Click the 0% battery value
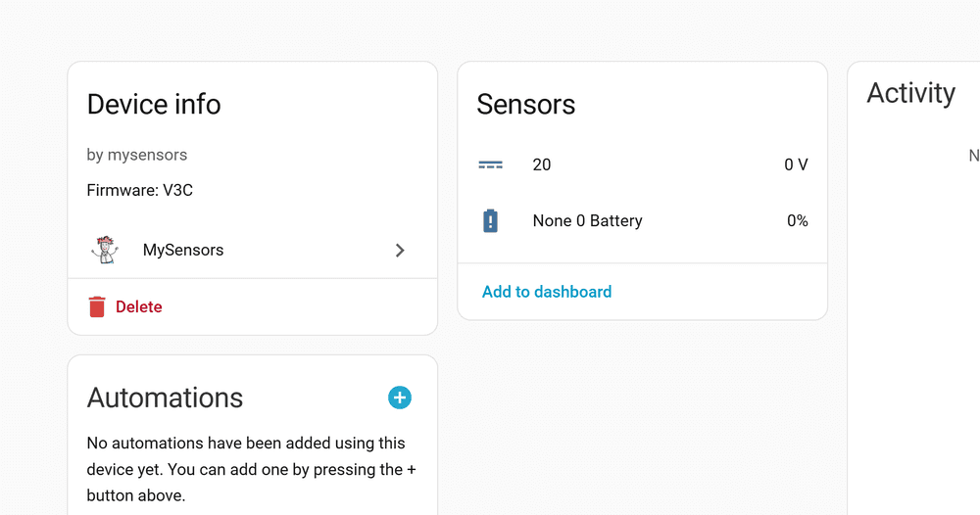980x515 pixels. [x=797, y=221]
